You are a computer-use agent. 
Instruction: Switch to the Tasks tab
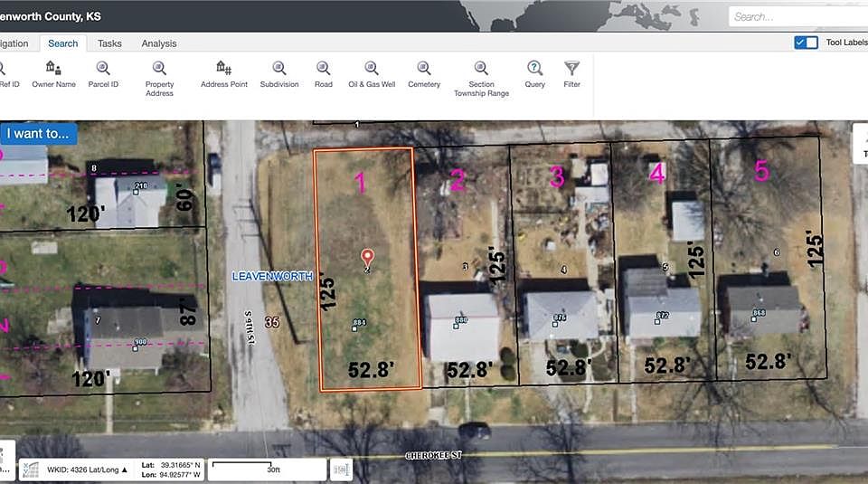tap(109, 43)
